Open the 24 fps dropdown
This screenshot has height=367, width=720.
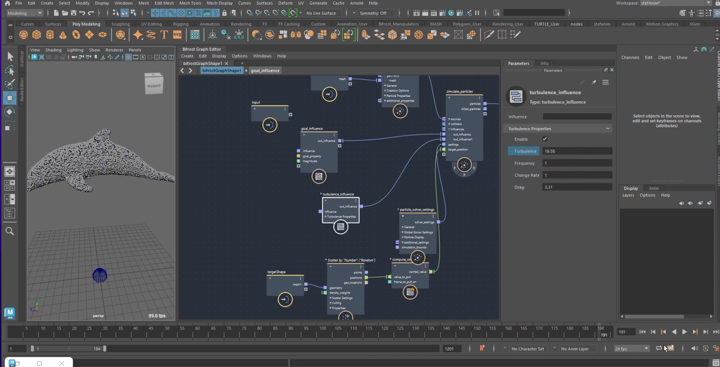pos(632,349)
